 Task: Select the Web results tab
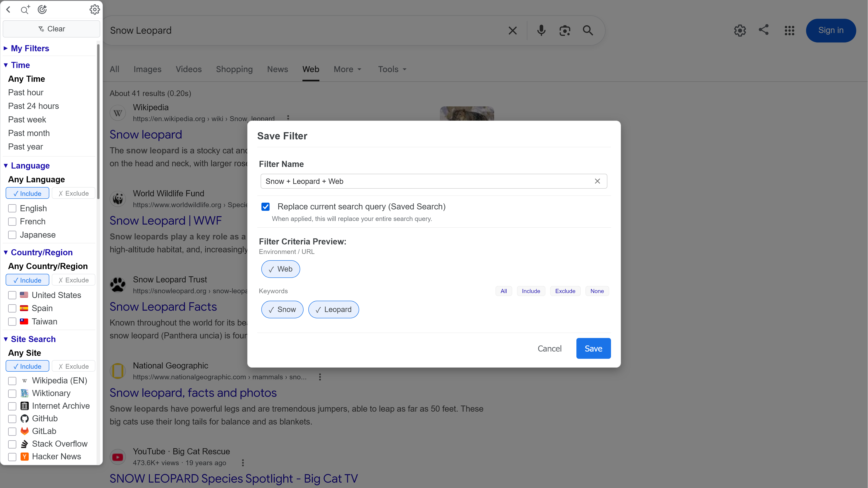tap(311, 69)
